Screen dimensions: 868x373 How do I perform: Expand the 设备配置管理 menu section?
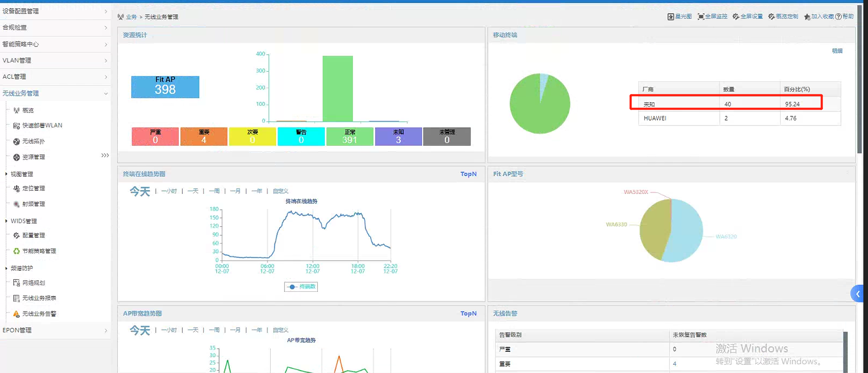[55, 11]
